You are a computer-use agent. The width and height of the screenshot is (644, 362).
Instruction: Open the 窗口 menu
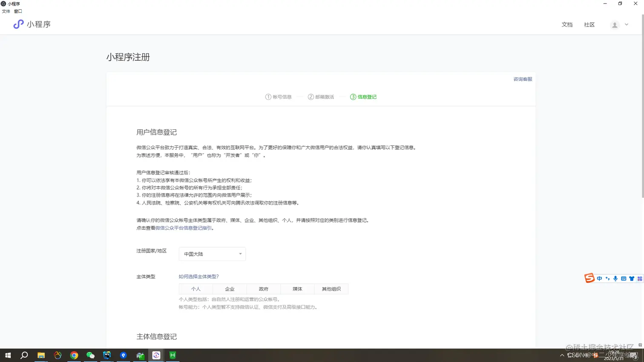[18, 11]
